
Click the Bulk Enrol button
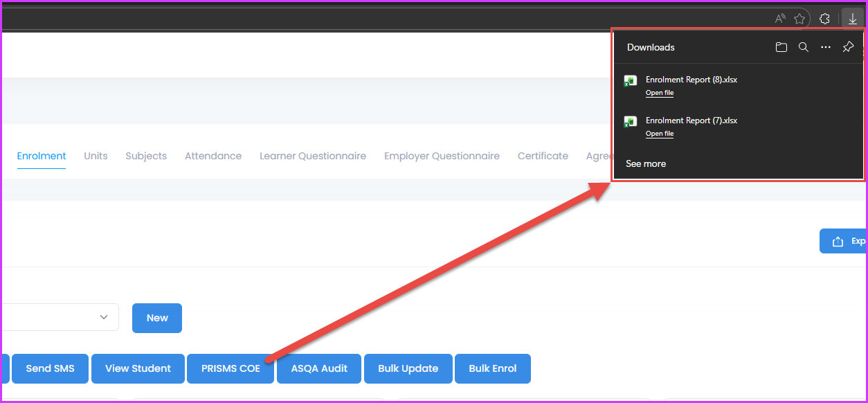(492, 368)
